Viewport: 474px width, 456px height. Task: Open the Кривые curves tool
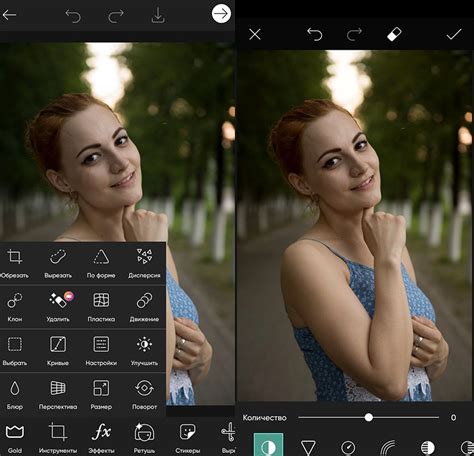click(58, 351)
